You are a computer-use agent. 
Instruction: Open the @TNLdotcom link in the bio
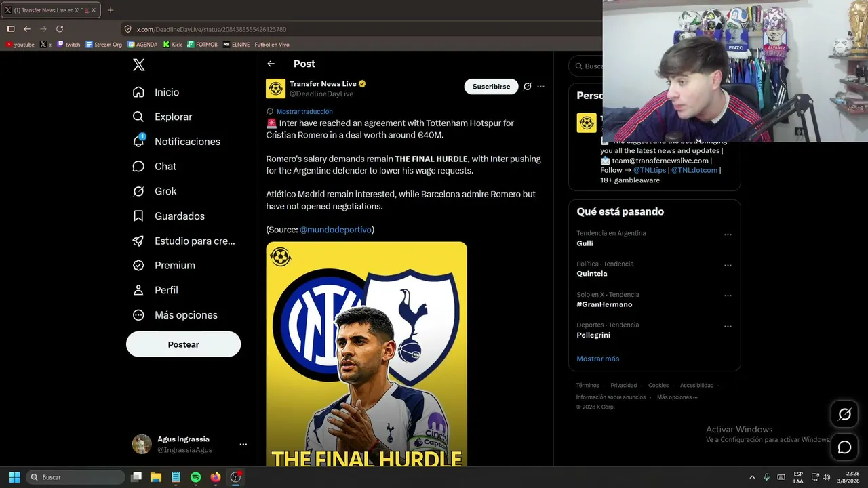(694, 170)
